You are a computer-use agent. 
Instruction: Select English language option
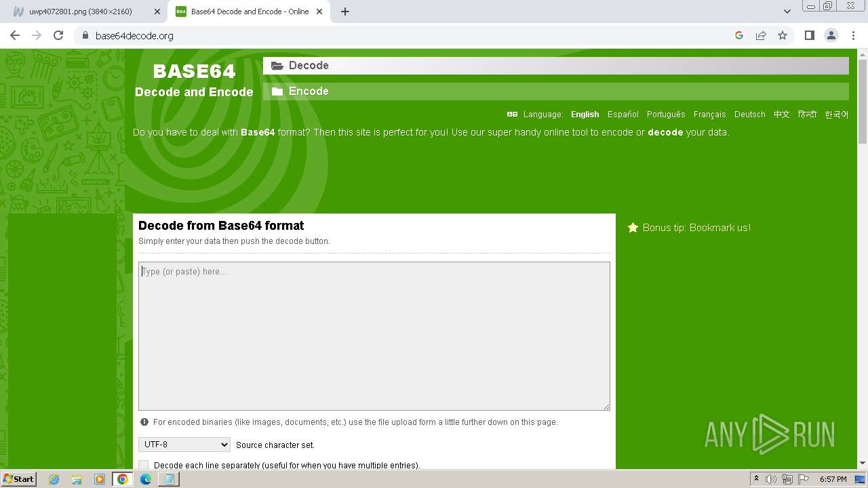click(585, 115)
